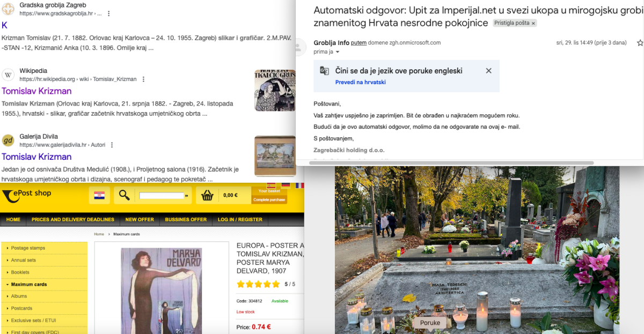Image resolution: width=644 pixels, height=334 pixels.
Task: Star the email from Groblja Info
Action: point(640,43)
